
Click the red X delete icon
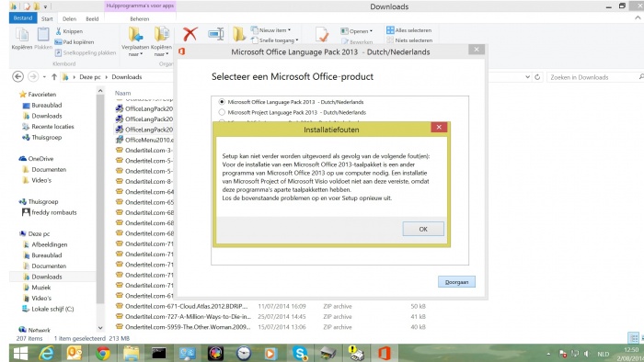[190, 34]
